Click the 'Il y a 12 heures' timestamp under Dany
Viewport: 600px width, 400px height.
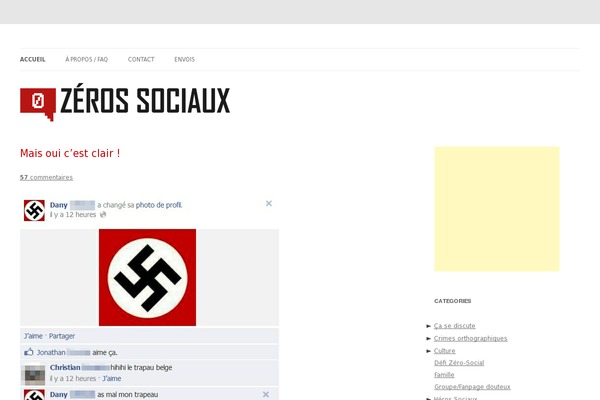pyautogui.click(x=73, y=215)
